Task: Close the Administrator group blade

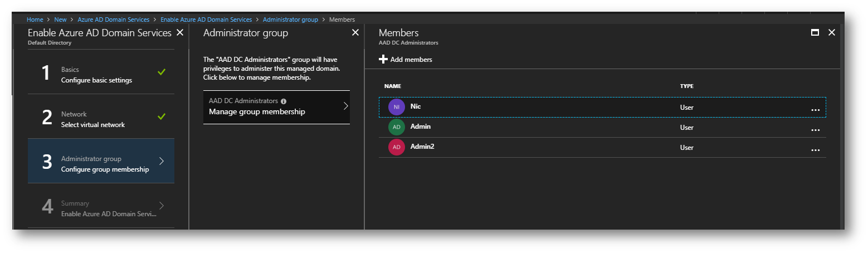Action: pos(355,33)
